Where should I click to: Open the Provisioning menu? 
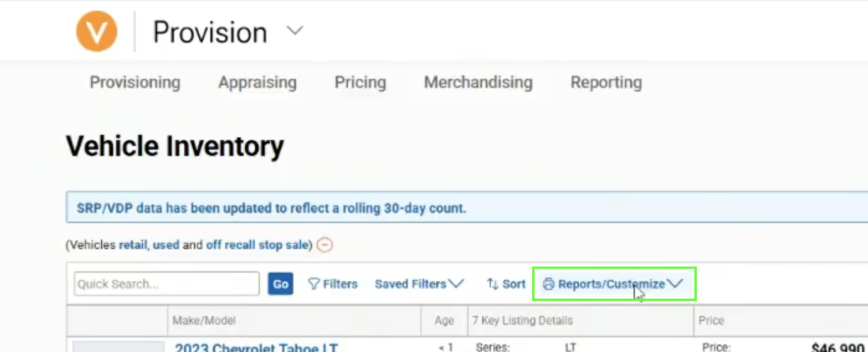[x=135, y=82]
